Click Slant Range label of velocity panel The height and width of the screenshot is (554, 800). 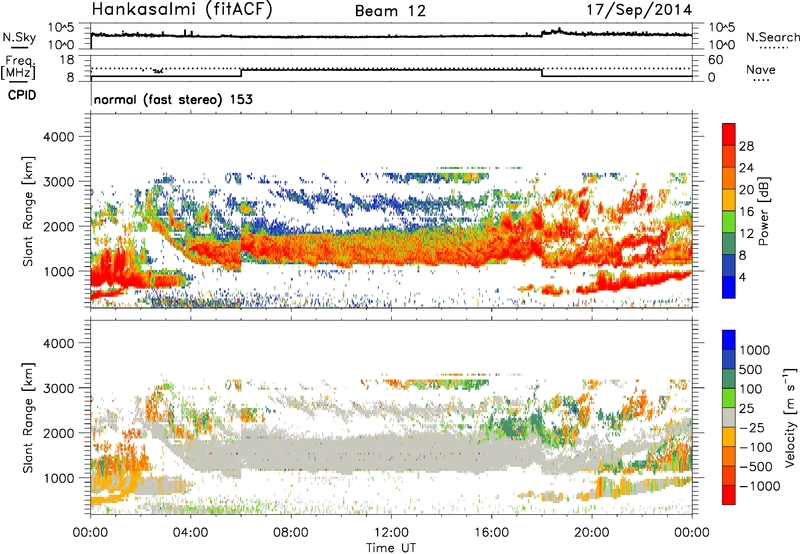[x=28, y=418]
